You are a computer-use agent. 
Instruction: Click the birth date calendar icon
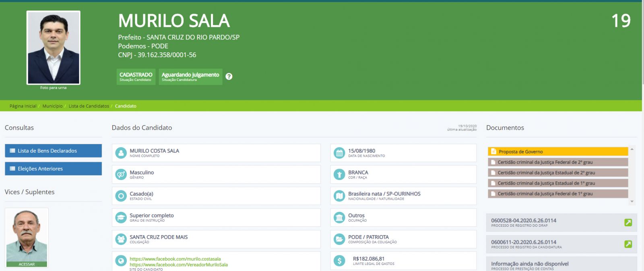(339, 153)
